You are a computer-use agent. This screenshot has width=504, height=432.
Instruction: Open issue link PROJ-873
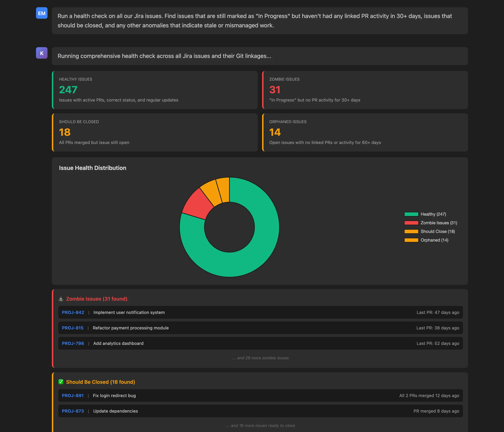pyautogui.click(x=73, y=411)
